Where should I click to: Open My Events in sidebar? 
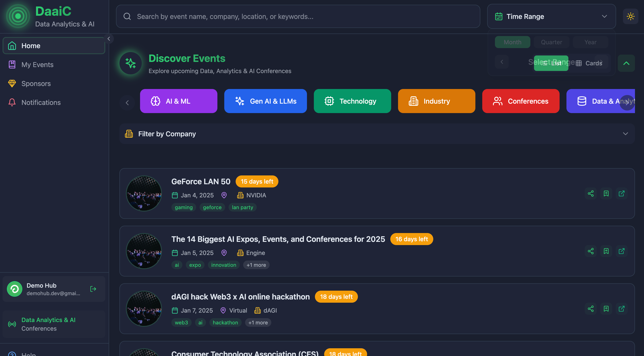38,65
